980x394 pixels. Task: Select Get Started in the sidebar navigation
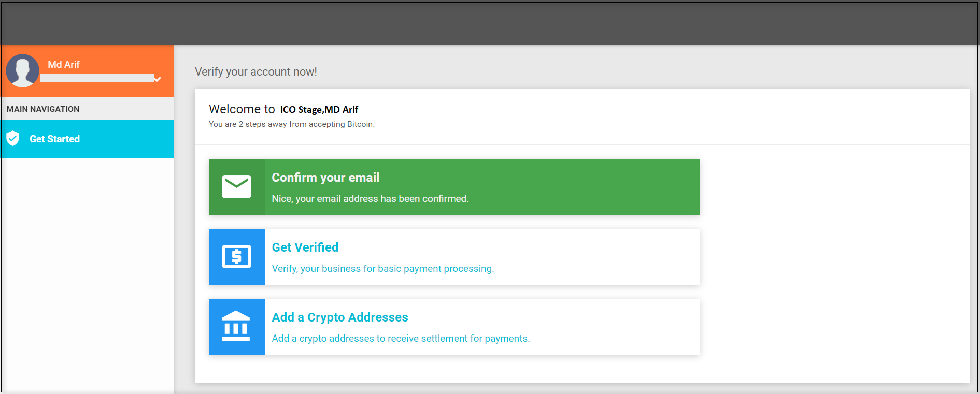pos(55,138)
